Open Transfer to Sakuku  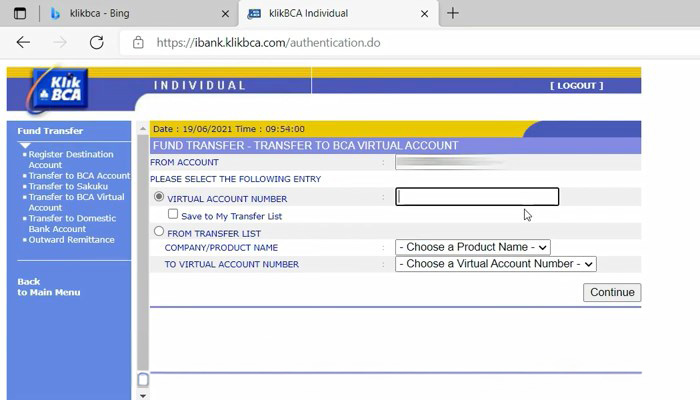(68, 186)
